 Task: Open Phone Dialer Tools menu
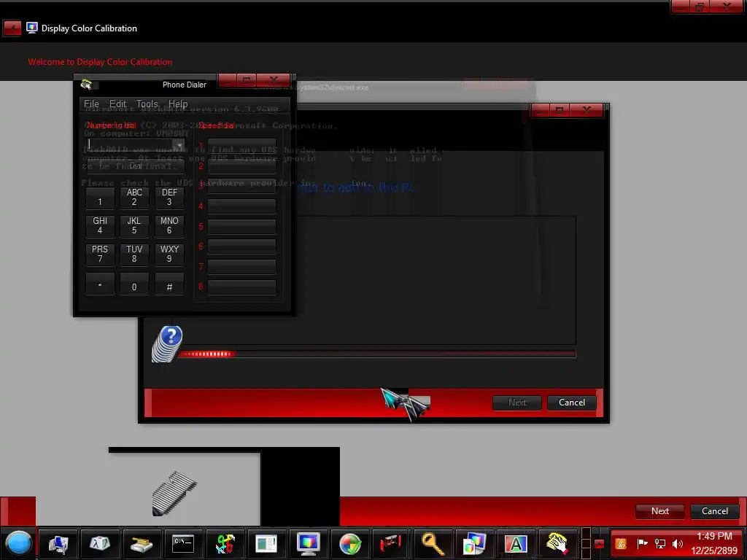pos(147,104)
